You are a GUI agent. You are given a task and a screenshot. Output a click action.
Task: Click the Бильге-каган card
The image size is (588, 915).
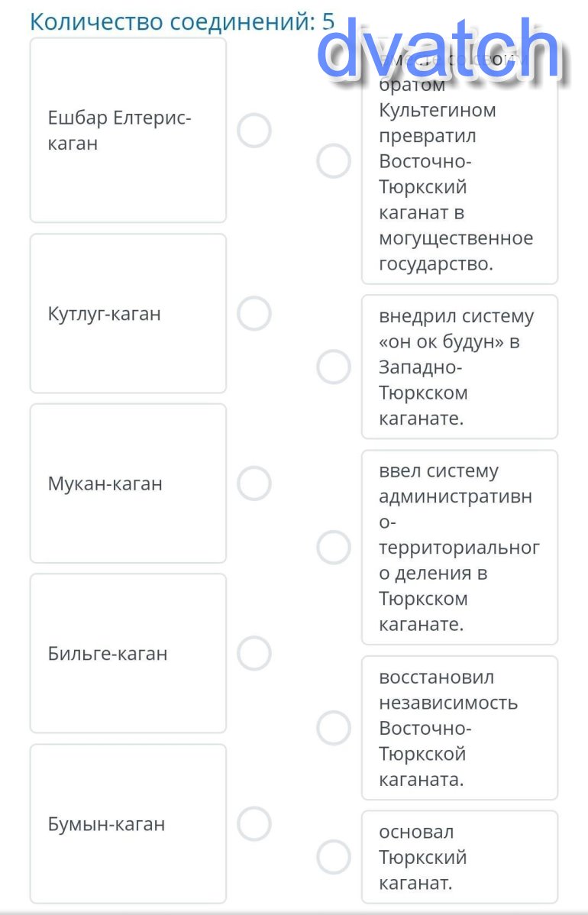click(x=128, y=653)
